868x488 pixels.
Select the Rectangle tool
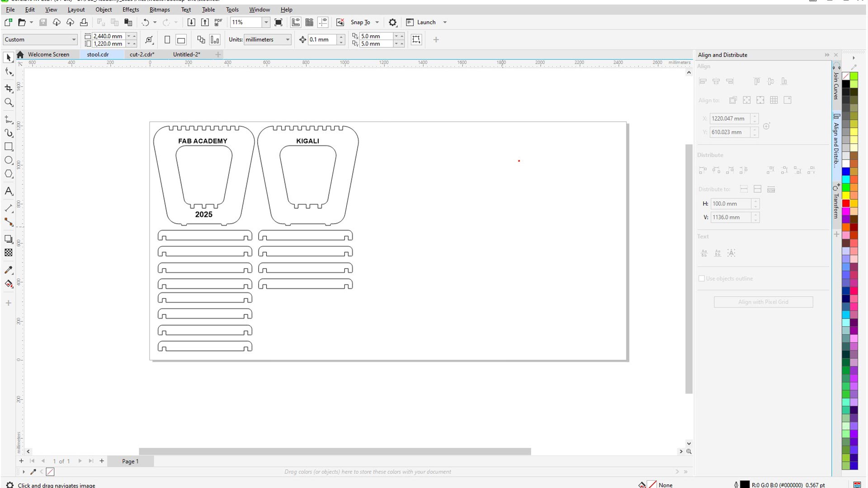click(x=9, y=147)
